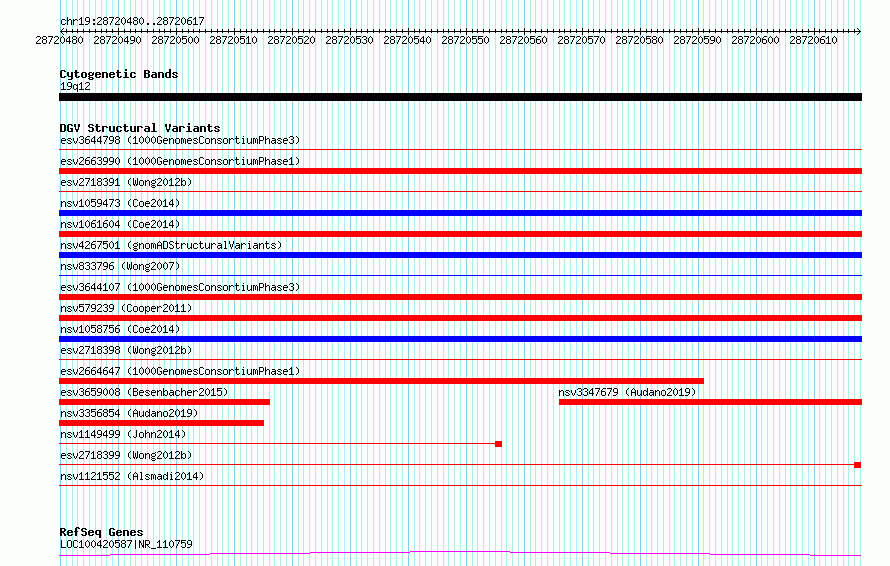Select ruler tick label 28720540
Image resolution: width=890 pixels, height=566 pixels.
pyautogui.click(x=407, y=40)
